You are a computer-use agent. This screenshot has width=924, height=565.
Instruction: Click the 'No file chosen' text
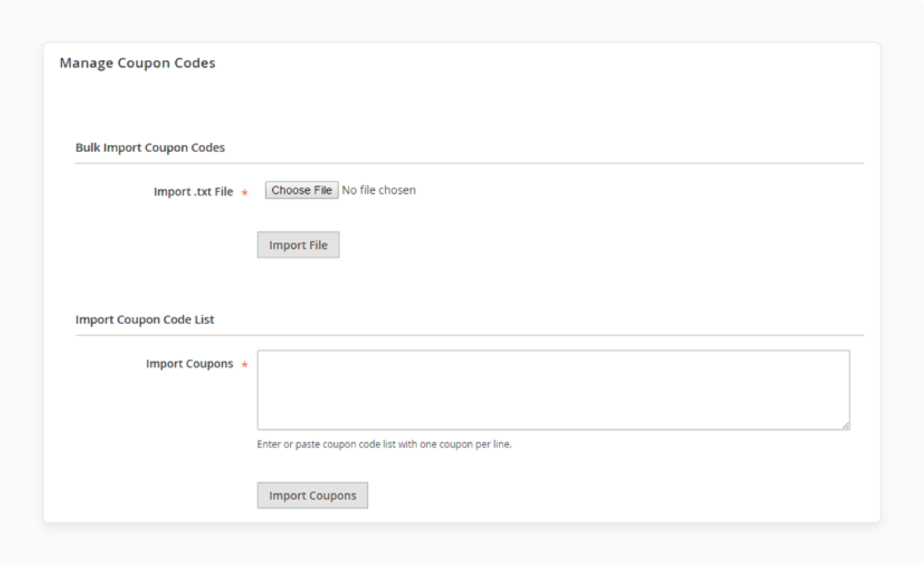pyautogui.click(x=379, y=190)
